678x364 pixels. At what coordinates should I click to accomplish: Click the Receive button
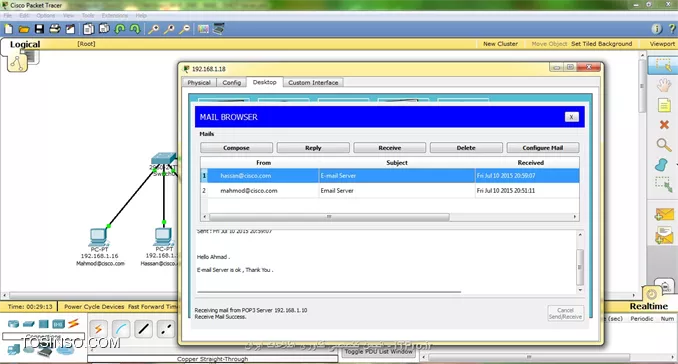click(390, 148)
